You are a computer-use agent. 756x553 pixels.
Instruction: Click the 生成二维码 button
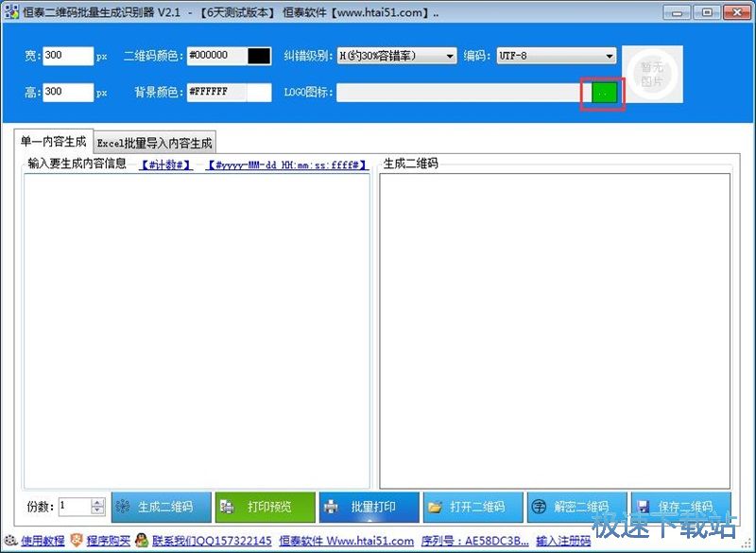click(x=162, y=507)
